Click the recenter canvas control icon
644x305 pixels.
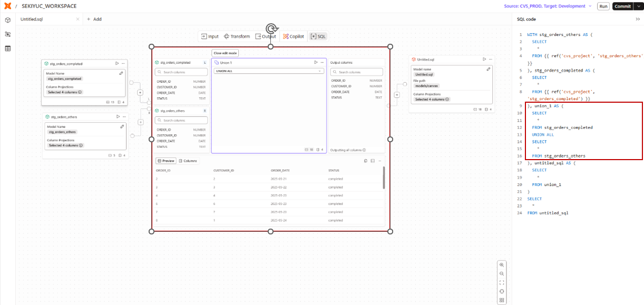(502, 291)
